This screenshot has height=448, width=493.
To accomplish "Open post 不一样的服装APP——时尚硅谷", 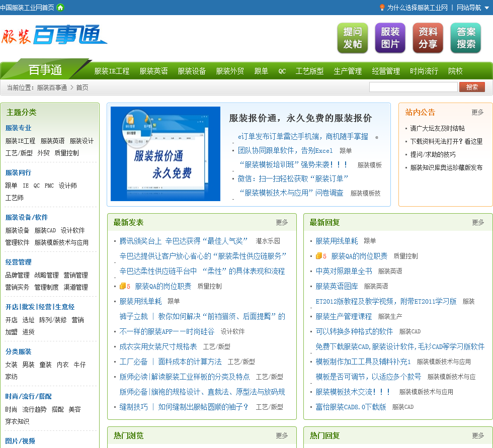I will click(167, 331).
